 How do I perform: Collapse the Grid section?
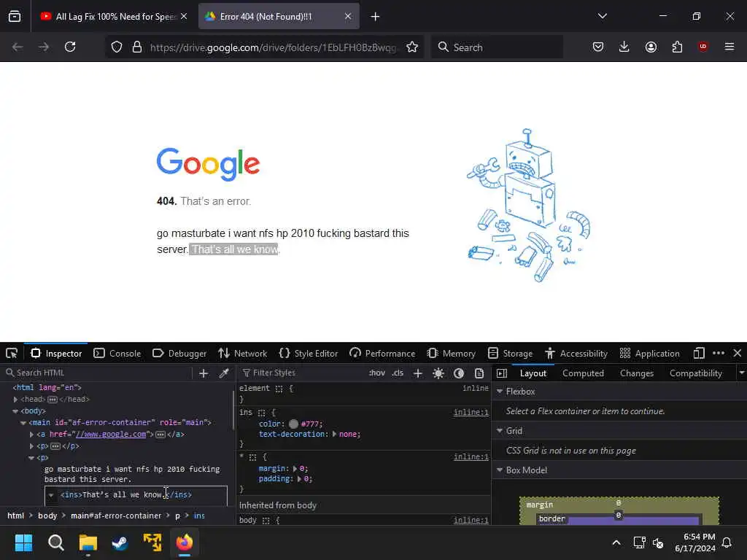500,430
